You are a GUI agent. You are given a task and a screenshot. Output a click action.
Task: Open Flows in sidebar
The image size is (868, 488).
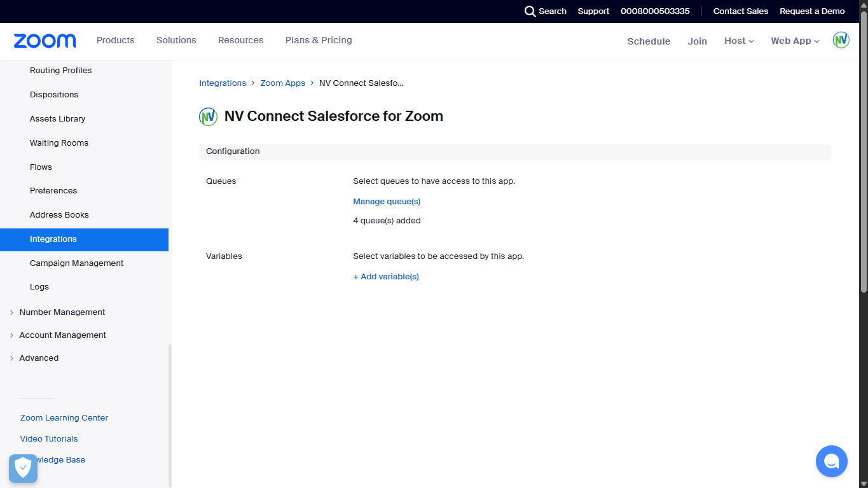click(41, 167)
